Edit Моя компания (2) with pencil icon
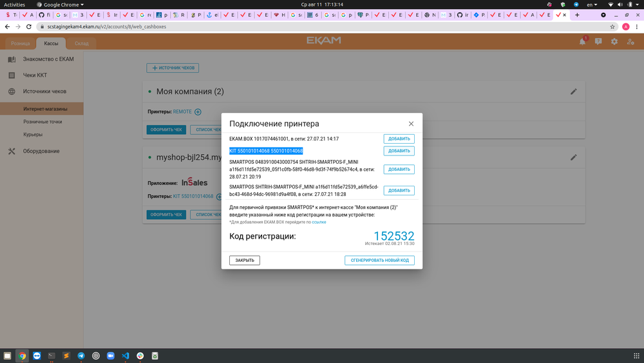The height and width of the screenshot is (363, 644). [x=574, y=92]
